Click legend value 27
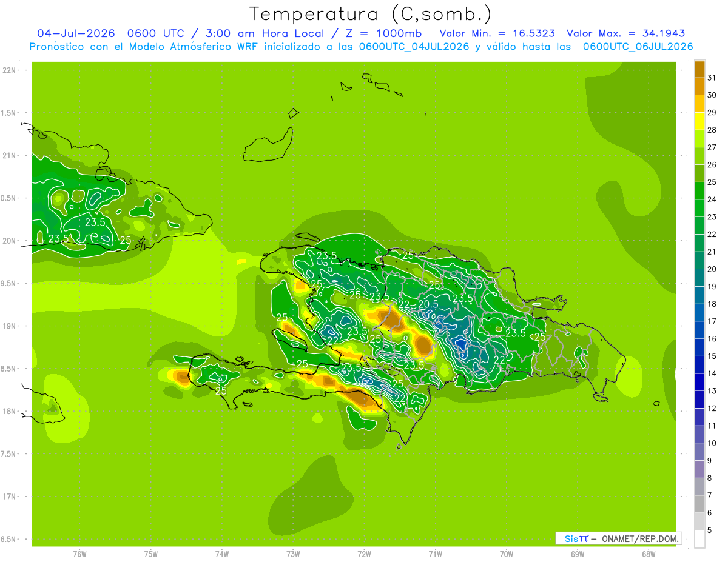 [711, 147]
